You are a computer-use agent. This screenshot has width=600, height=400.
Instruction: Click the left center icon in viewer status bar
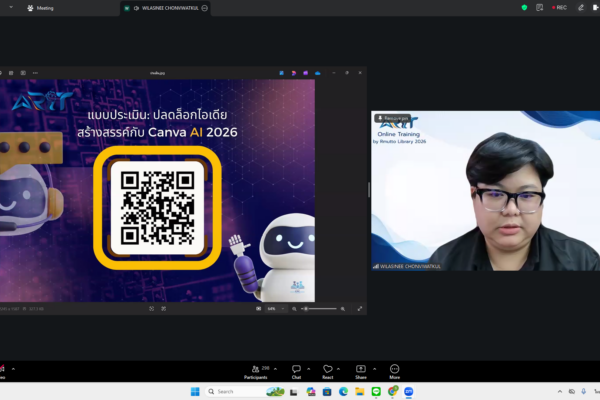[x=152, y=309]
